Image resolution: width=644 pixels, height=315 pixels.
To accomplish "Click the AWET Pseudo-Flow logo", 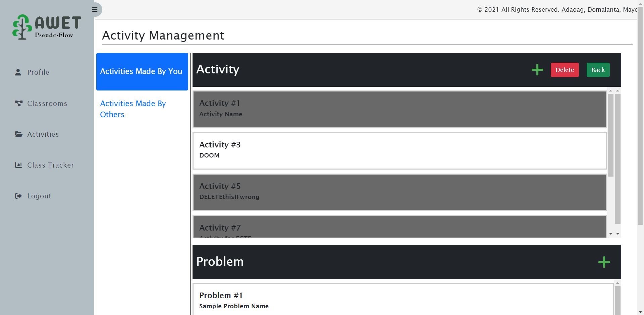I will pos(47,27).
